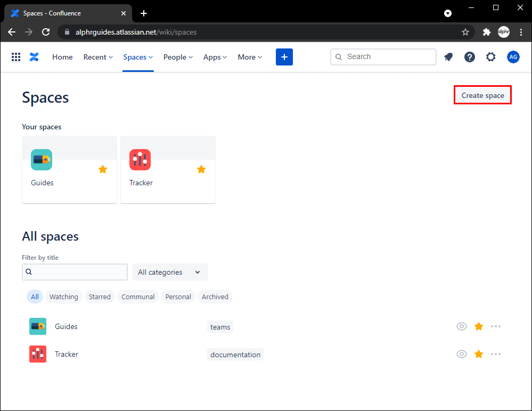532x411 pixels.
Task: Select the Starred filter chip
Action: click(100, 297)
